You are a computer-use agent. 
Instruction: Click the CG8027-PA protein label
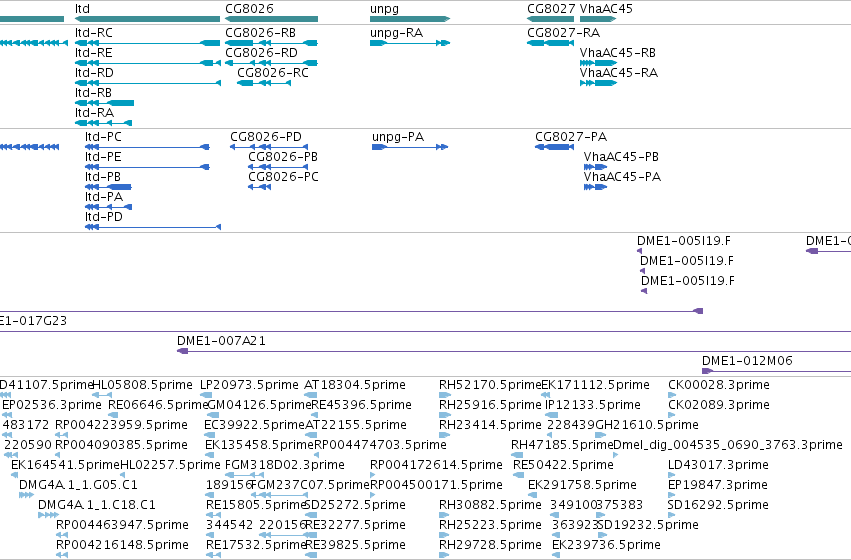pyautogui.click(x=571, y=137)
